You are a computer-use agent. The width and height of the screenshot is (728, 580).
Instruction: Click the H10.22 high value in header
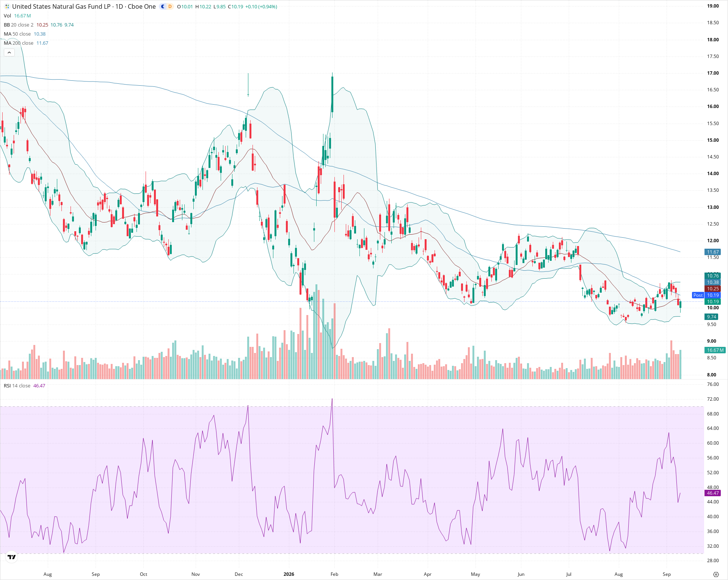click(203, 6)
